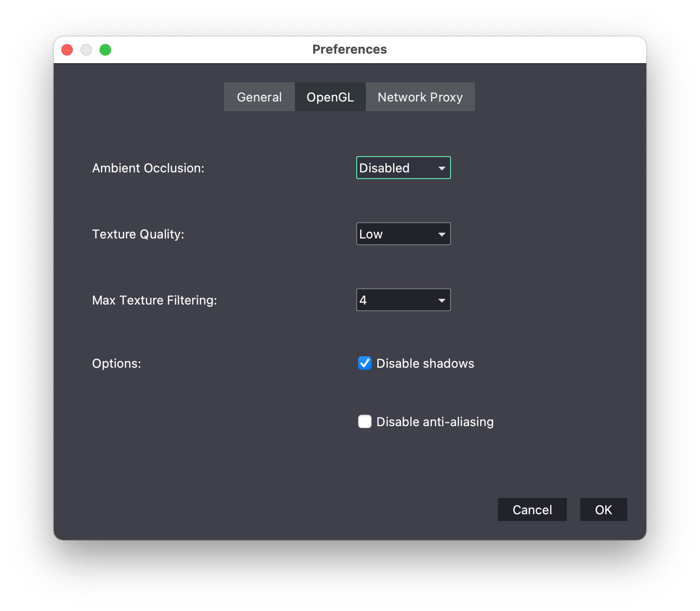Click the arrow beside the Low value
The width and height of the screenshot is (700, 611).
tap(441, 234)
